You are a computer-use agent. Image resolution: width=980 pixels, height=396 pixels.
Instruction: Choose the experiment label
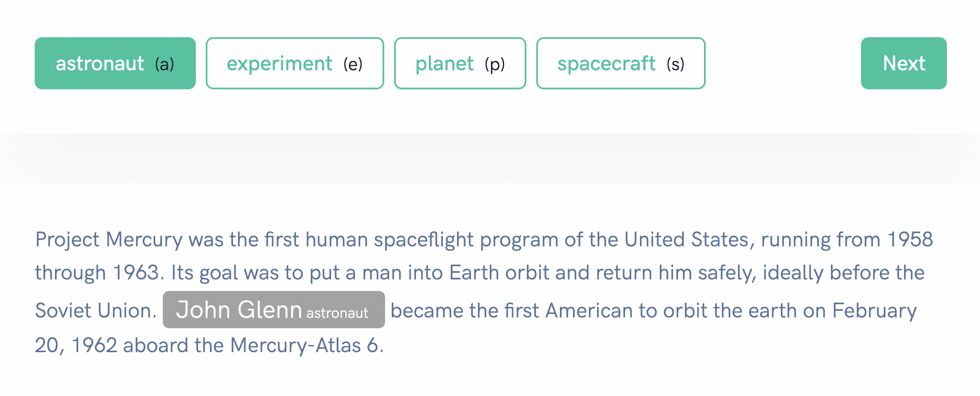click(295, 63)
